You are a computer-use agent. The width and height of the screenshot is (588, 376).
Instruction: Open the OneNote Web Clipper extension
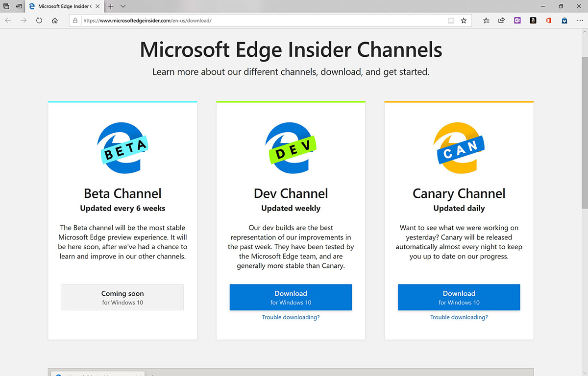[x=517, y=21]
